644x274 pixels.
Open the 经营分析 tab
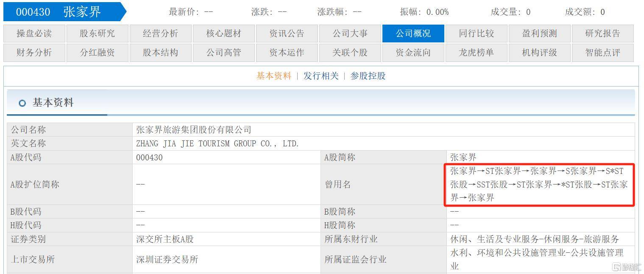[161, 34]
